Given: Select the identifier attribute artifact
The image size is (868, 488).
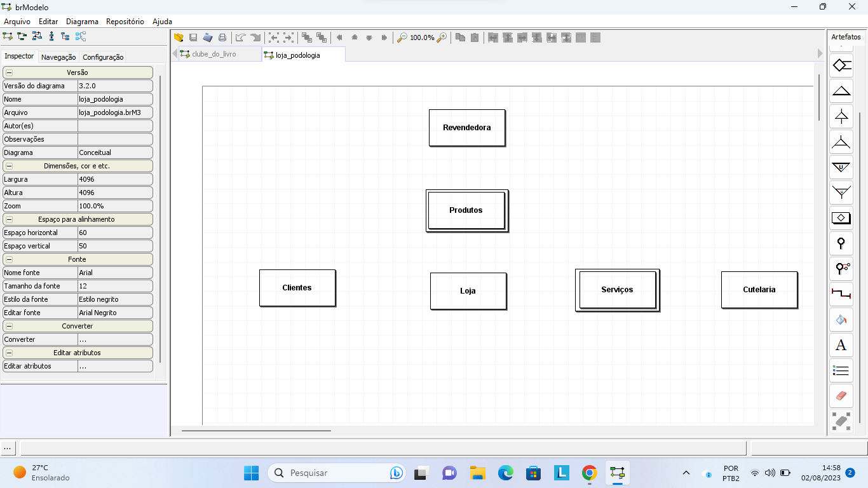Looking at the screenshot, I should tap(841, 269).
